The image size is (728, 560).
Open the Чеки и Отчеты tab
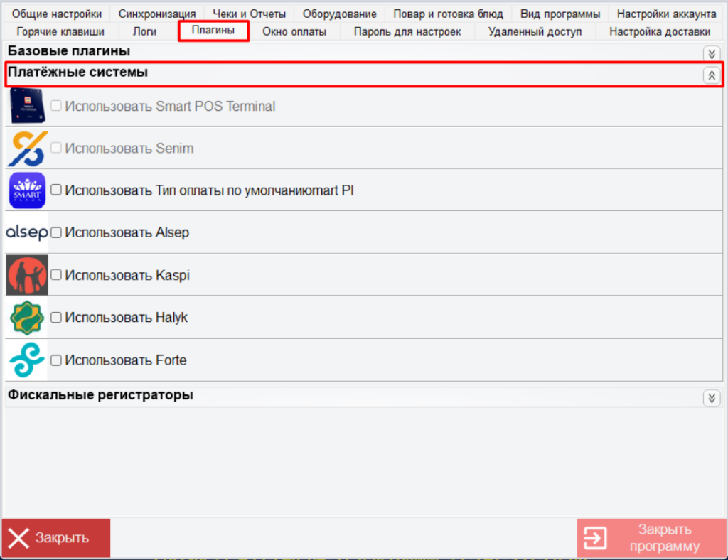tap(249, 14)
